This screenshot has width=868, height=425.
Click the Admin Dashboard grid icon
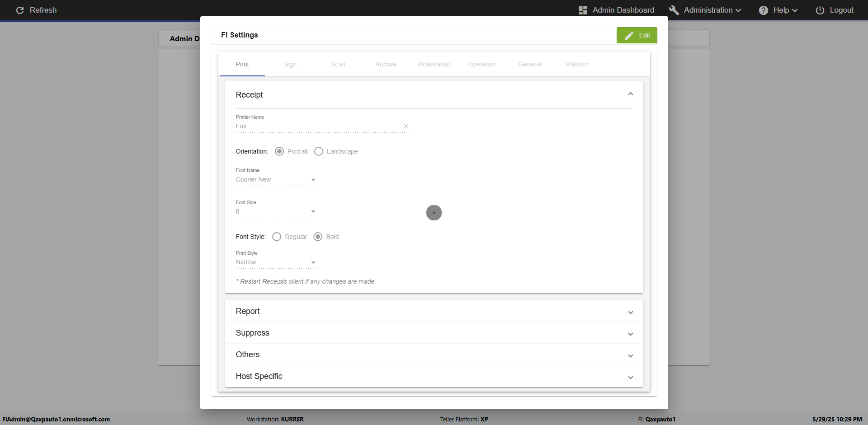583,10
